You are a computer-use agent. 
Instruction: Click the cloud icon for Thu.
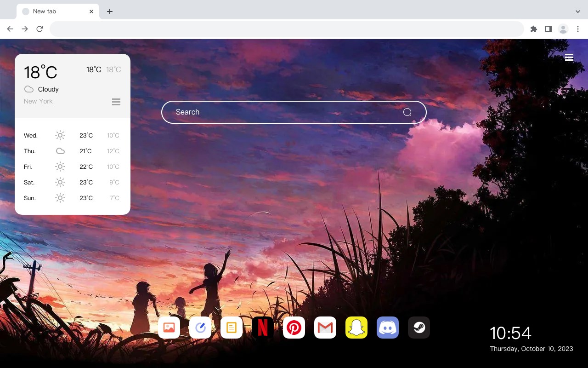pyautogui.click(x=60, y=151)
